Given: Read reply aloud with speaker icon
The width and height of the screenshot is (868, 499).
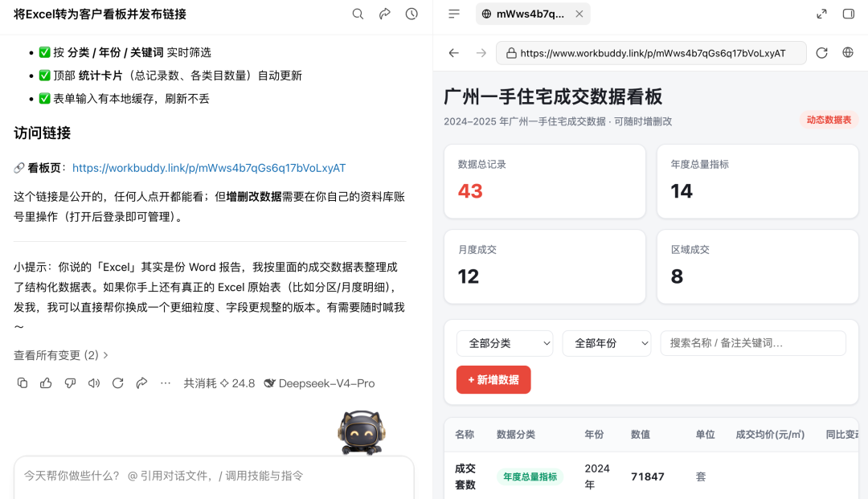Looking at the screenshot, I should tap(94, 382).
